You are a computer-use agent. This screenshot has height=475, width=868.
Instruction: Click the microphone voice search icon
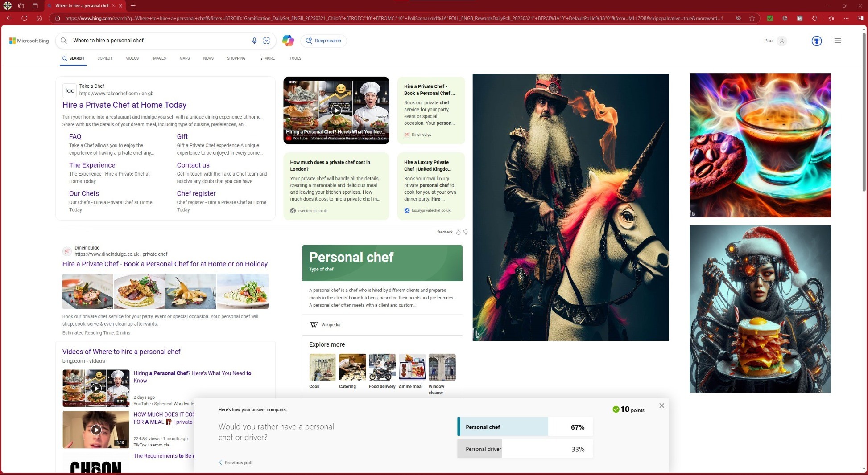[254, 41]
